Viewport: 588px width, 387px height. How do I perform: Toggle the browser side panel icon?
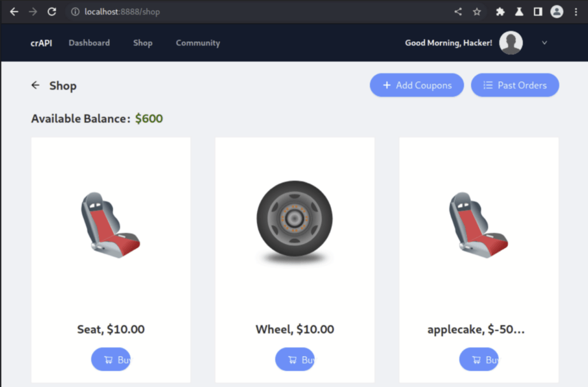(x=538, y=11)
